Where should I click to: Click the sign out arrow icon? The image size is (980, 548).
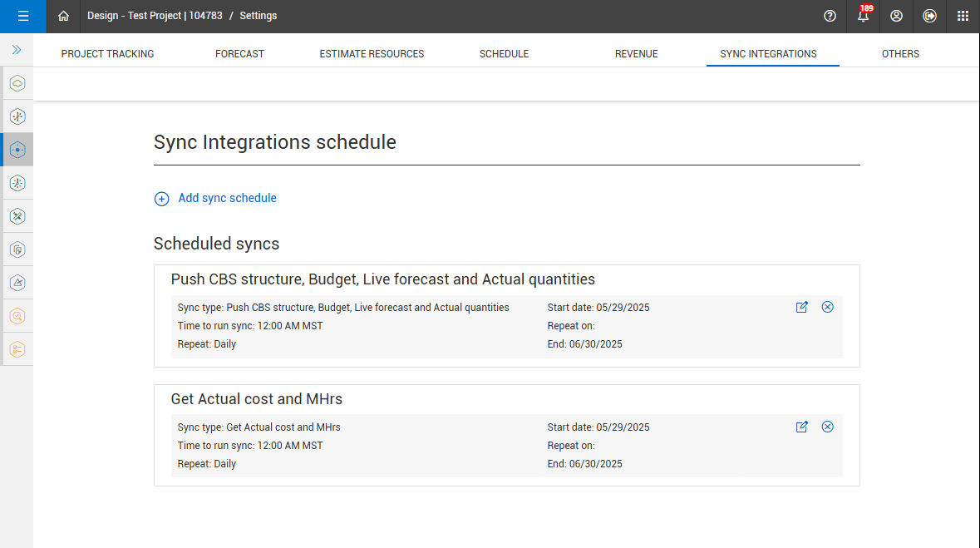(929, 16)
